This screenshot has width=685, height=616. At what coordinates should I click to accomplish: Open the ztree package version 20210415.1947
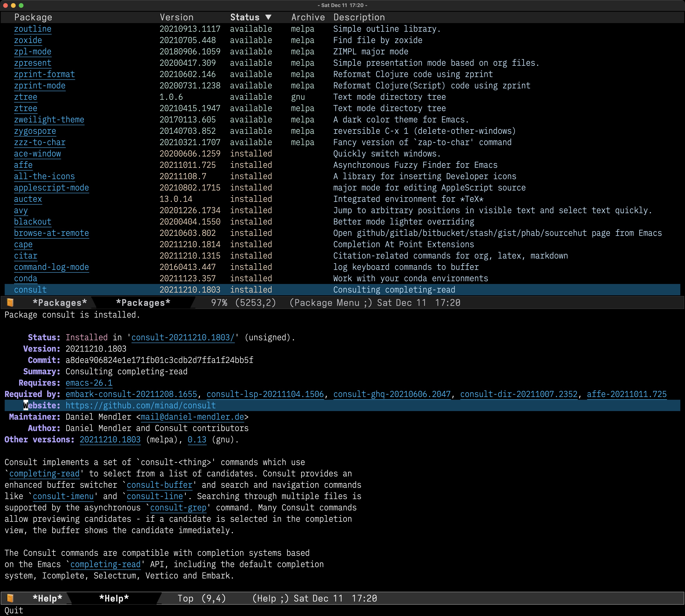click(x=25, y=108)
